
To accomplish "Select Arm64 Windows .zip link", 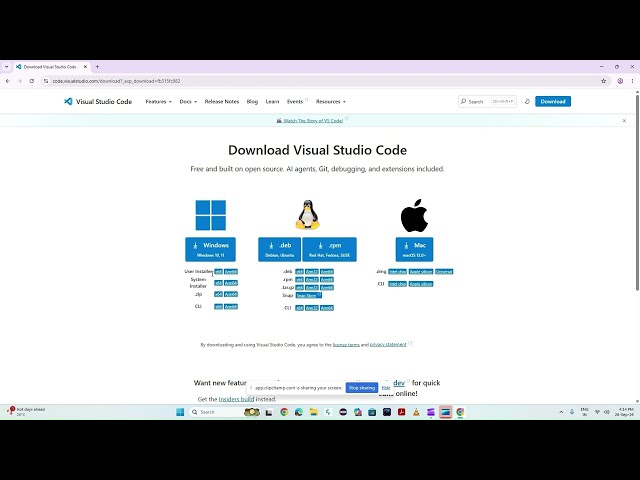I will pos(231,294).
